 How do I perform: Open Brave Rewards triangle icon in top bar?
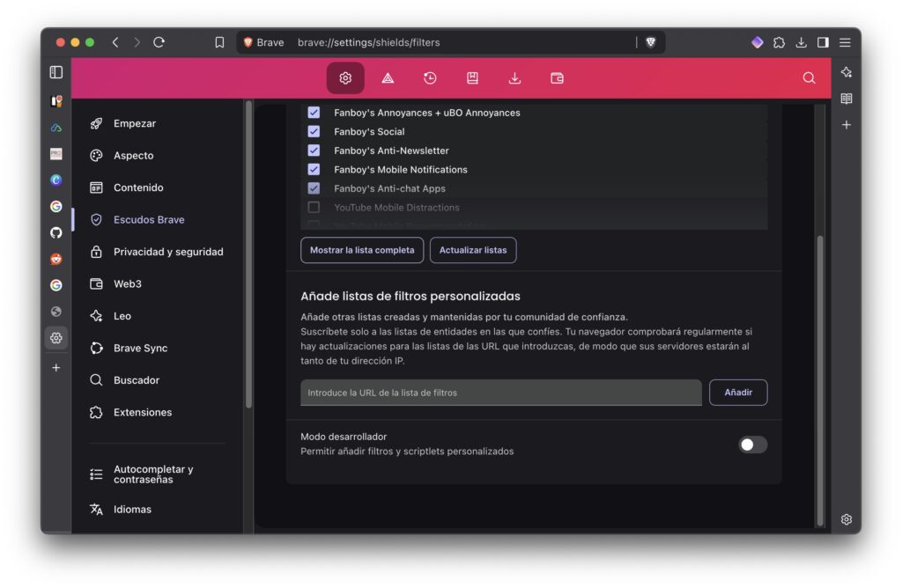click(388, 78)
